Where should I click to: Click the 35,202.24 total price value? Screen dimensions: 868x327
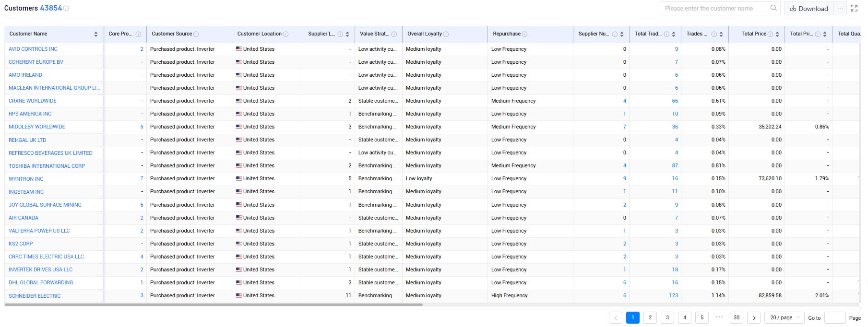(770, 127)
